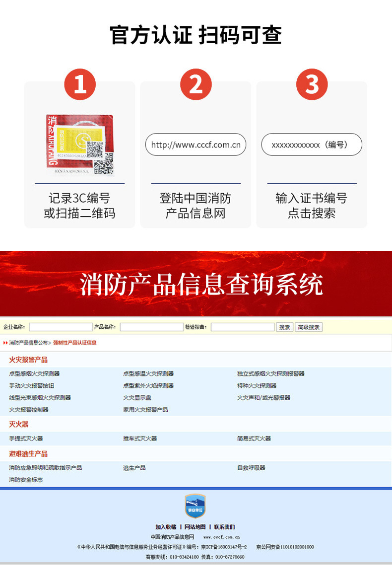Click the 3C fire certification sticker image

[x=80, y=145]
